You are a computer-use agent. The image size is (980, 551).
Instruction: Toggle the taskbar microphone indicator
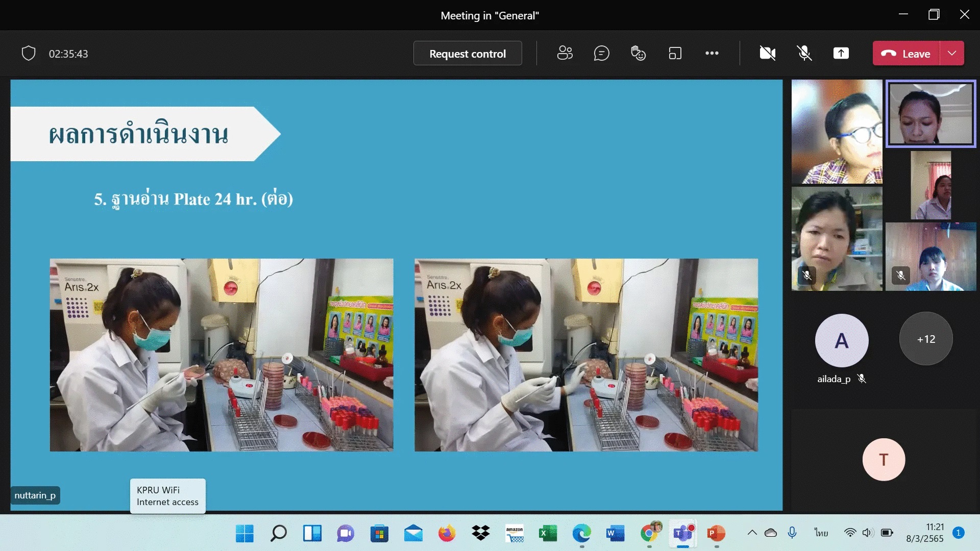coord(792,533)
